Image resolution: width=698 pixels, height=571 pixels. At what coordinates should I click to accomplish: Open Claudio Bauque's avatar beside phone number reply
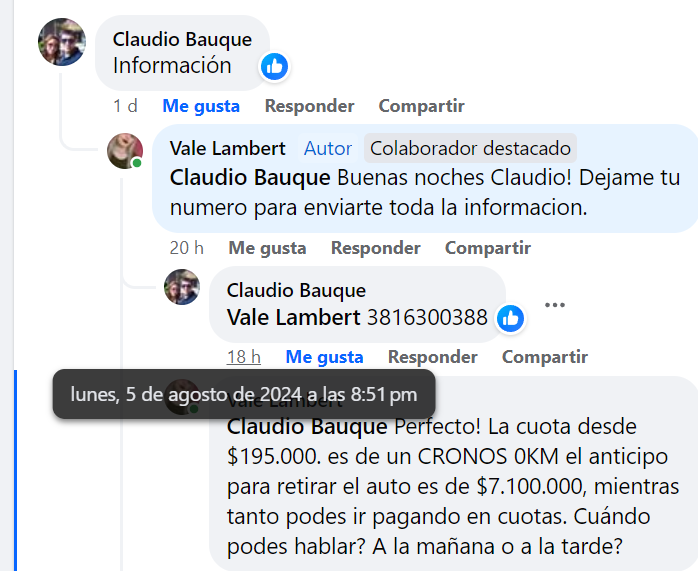click(x=182, y=287)
